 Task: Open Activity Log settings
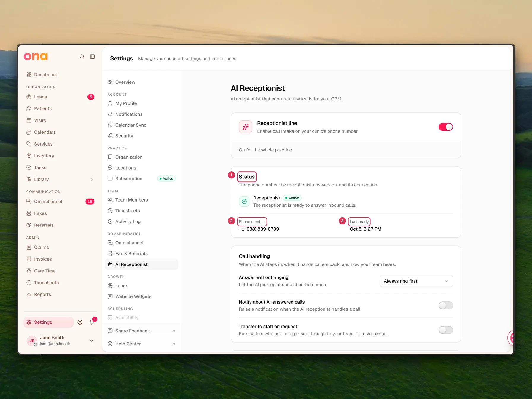pyautogui.click(x=141, y=221)
